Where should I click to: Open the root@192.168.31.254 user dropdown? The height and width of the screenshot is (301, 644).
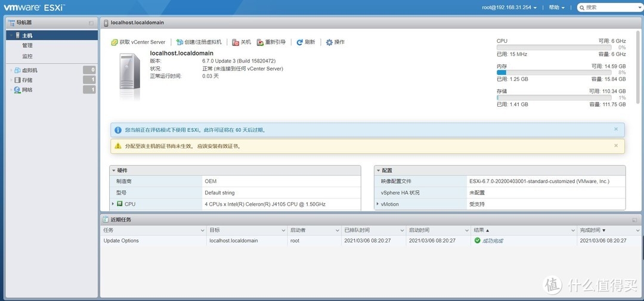pyautogui.click(x=509, y=7)
